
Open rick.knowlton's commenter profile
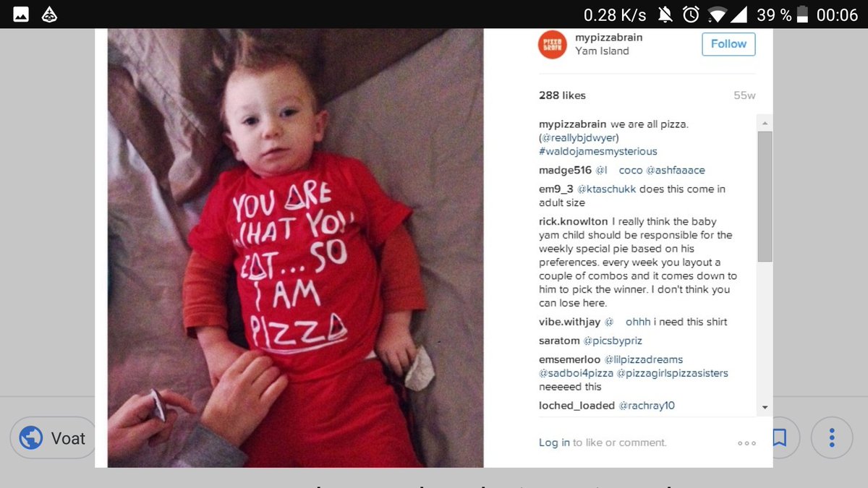tap(574, 221)
